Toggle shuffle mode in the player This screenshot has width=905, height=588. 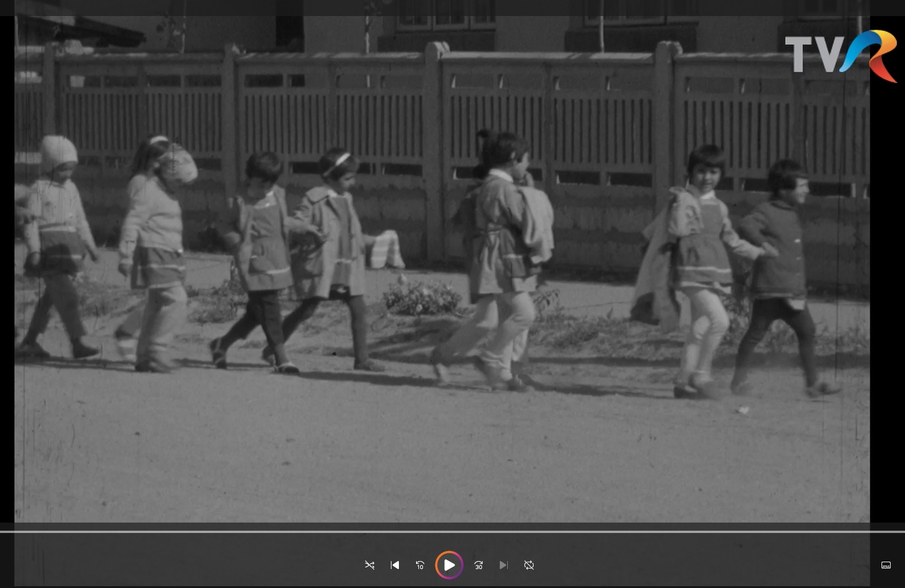pyautogui.click(x=370, y=565)
